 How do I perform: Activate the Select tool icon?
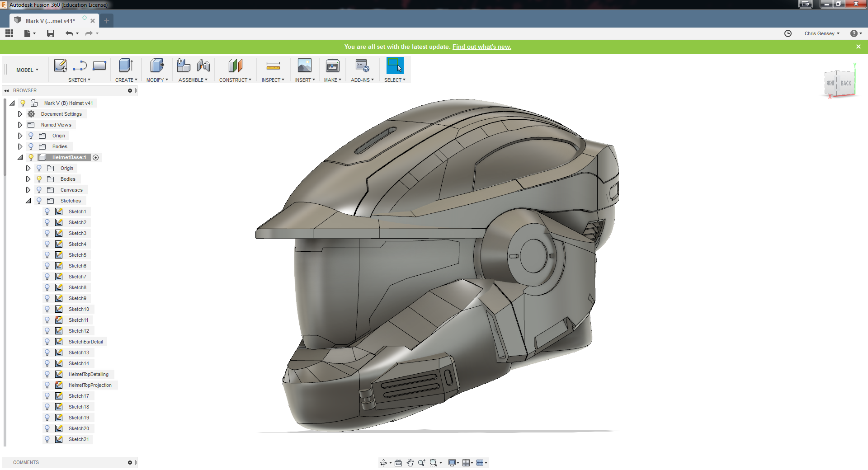click(395, 66)
